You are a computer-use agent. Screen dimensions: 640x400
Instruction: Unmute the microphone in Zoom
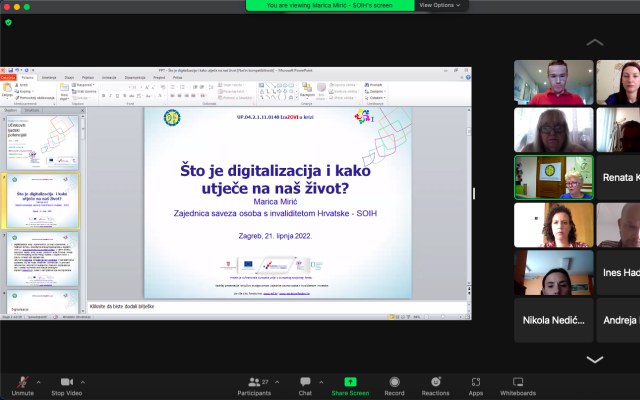click(22, 386)
